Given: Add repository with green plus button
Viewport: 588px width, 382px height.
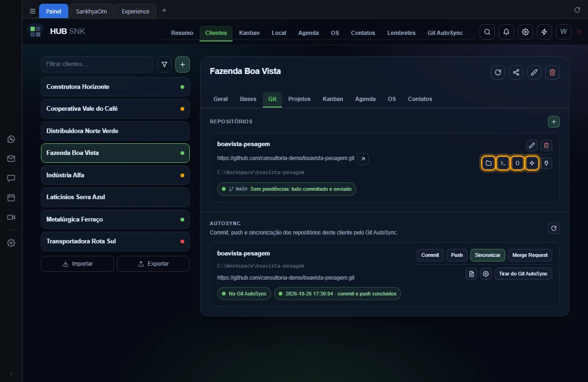Looking at the screenshot, I should point(554,121).
